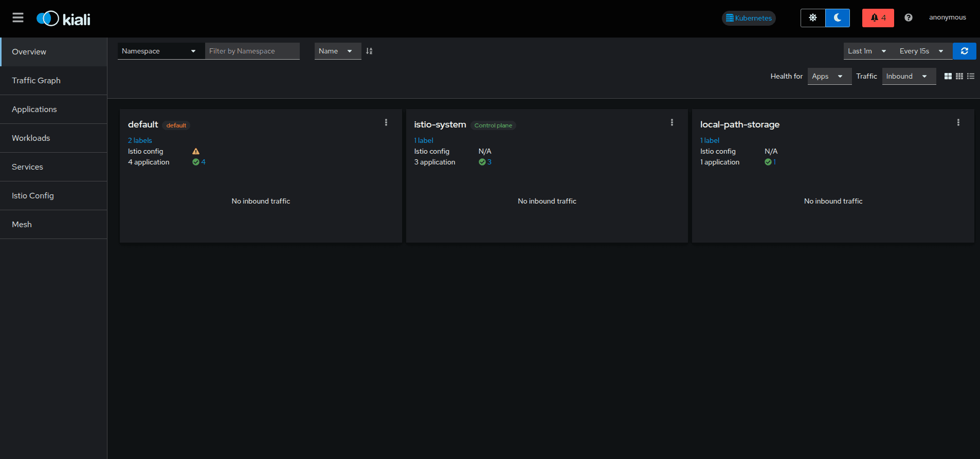Open the help question mark menu
980x459 pixels.
coord(909,17)
